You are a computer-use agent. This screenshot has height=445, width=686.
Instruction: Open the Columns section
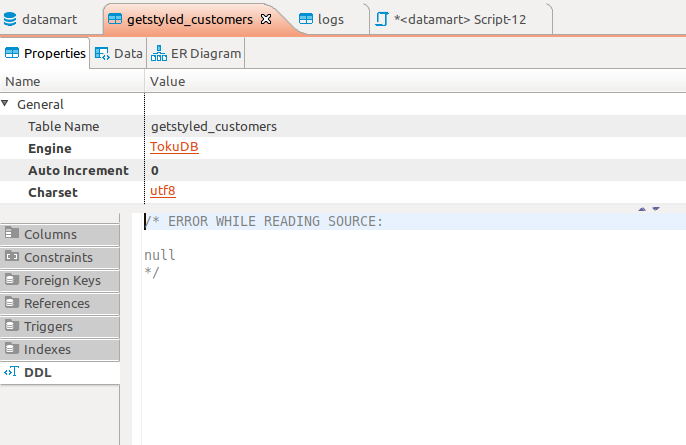click(60, 235)
